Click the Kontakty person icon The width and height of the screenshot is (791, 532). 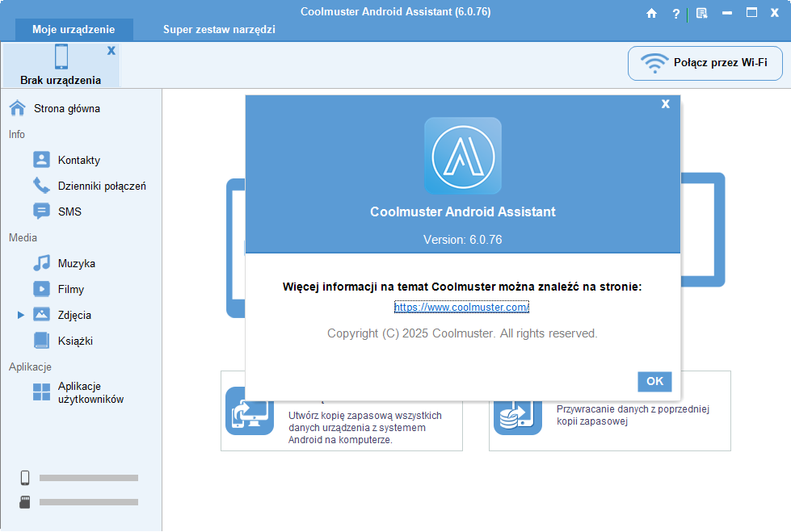pos(41,159)
